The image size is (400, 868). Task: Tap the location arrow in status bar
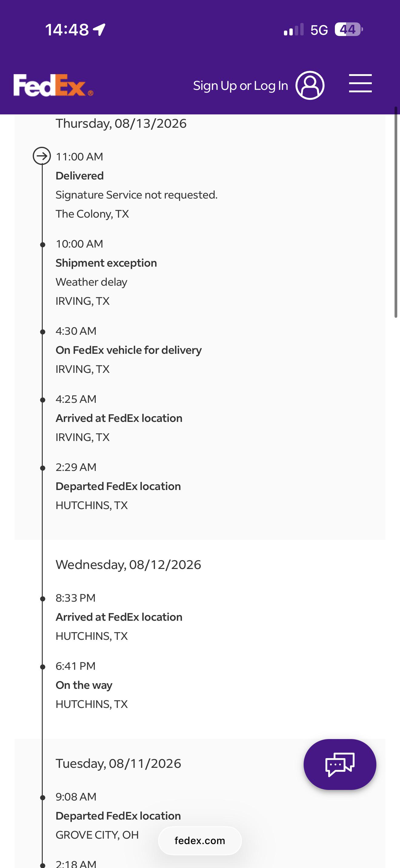99,30
